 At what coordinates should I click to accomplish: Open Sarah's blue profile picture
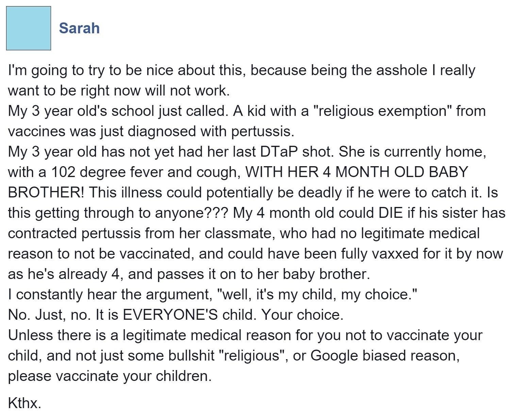click(x=29, y=28)
